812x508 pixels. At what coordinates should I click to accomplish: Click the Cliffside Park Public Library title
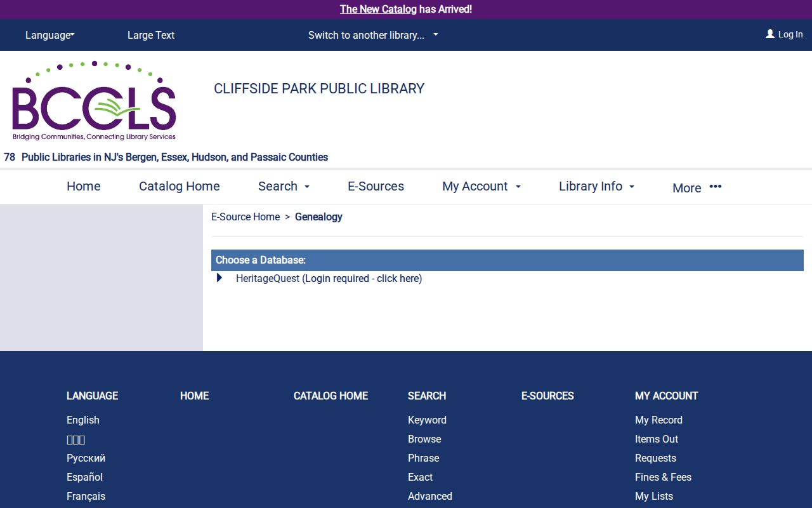pyautogui.click(x=319, y=88)
